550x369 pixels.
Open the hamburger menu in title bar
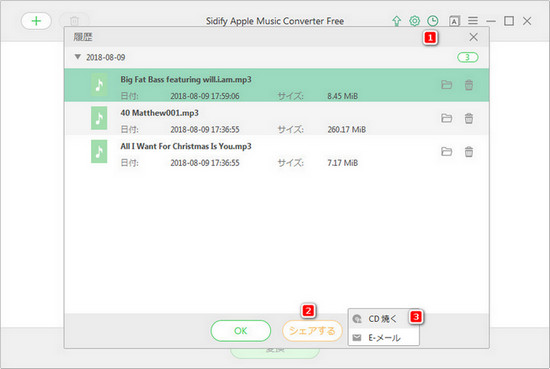pos(473,21)
